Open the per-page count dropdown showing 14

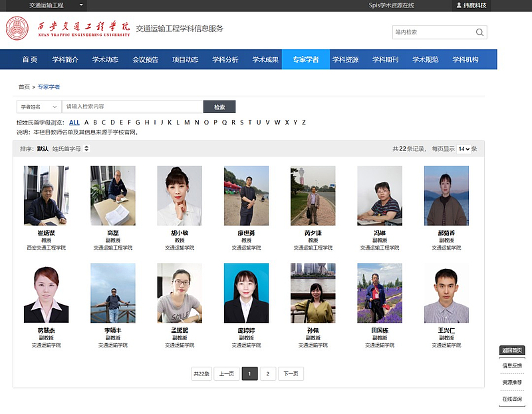point(464,149)
